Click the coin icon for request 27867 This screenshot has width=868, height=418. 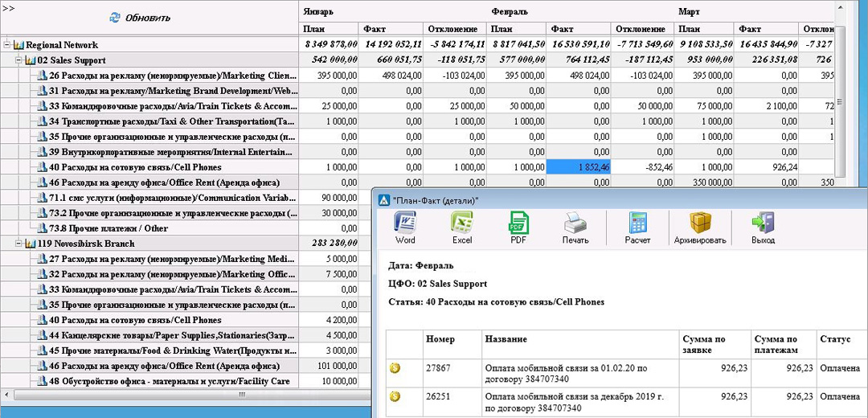point(395,368)
